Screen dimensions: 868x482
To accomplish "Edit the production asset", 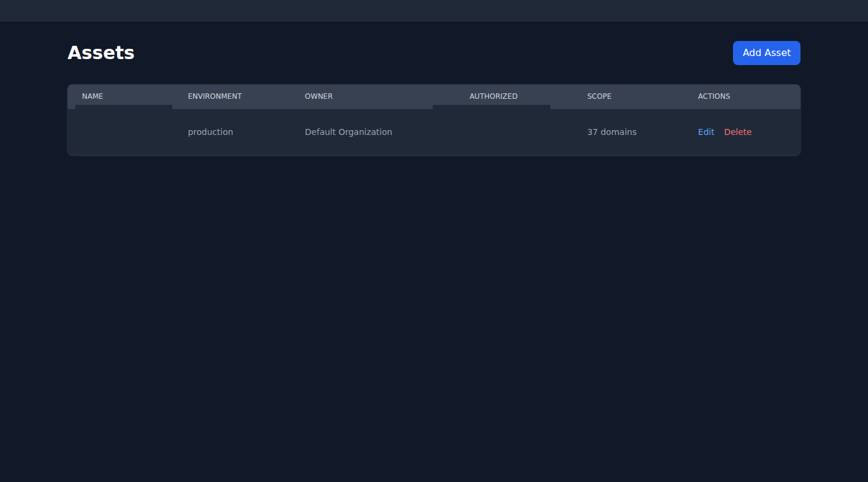I will click(706, 132).
